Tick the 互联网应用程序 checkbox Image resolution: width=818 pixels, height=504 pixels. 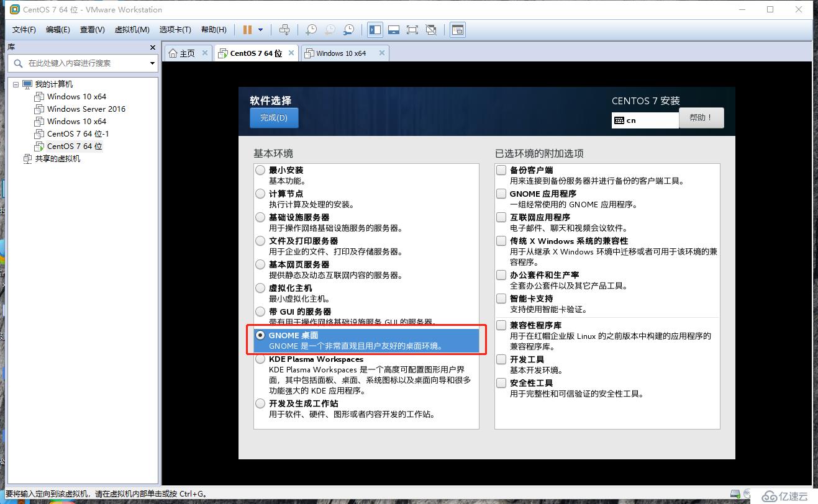tap(501, 217)
